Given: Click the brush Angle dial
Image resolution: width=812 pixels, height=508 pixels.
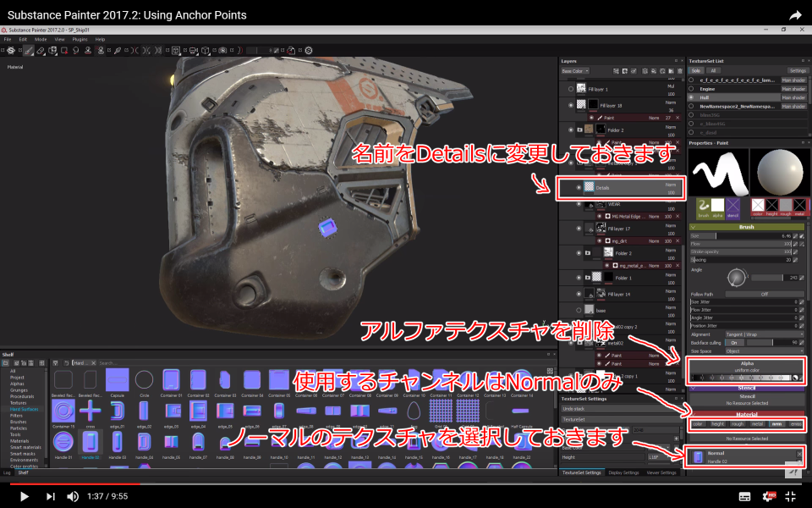Looking at the screenshot, I should click(x=735, y=278).
